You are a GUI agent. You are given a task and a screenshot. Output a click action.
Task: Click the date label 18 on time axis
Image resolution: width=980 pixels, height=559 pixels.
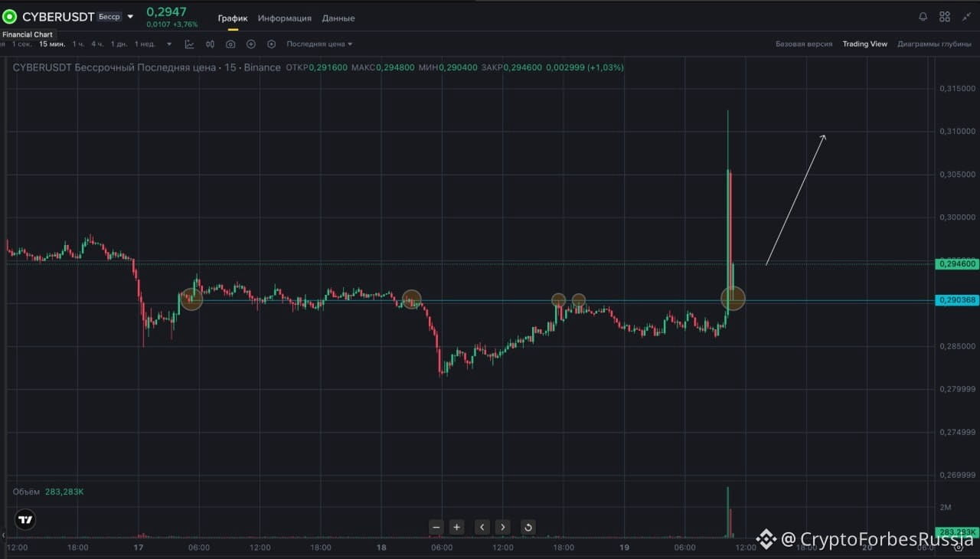pos(381,548)
